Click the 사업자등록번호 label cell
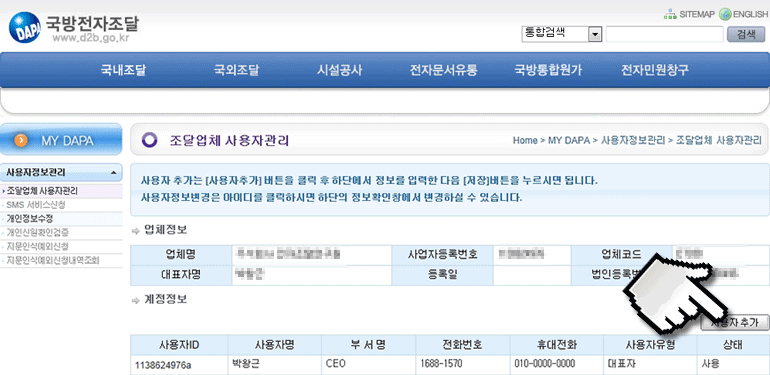The width and height of the screenshot is (770, 375). coord(442,255)
